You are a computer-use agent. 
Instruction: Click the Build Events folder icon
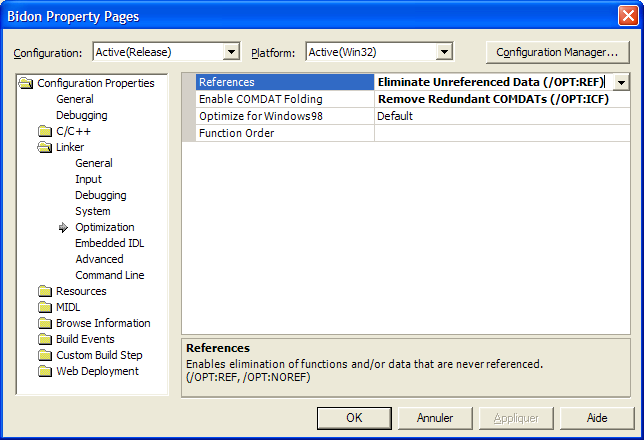click(45, 339)
